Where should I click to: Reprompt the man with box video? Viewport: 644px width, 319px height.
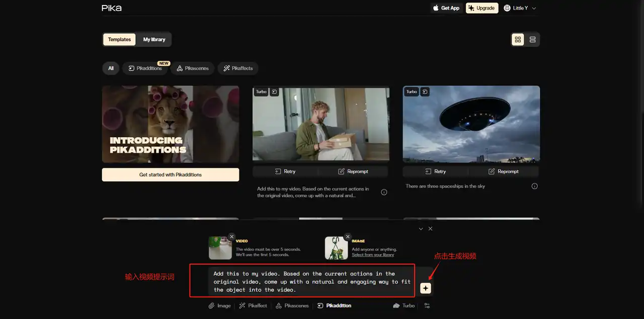353,171
